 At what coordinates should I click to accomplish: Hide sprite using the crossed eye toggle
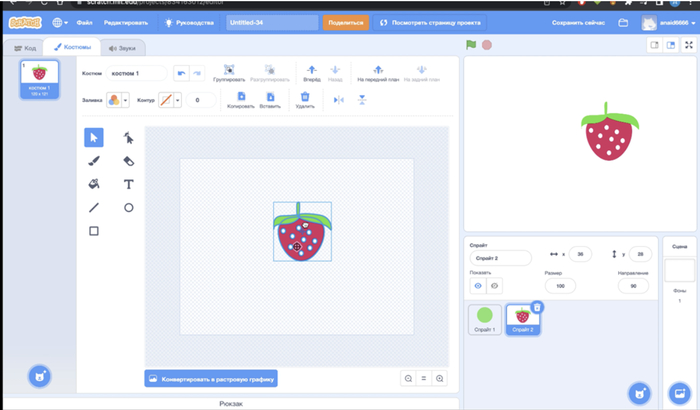click(x=494, y=286)
